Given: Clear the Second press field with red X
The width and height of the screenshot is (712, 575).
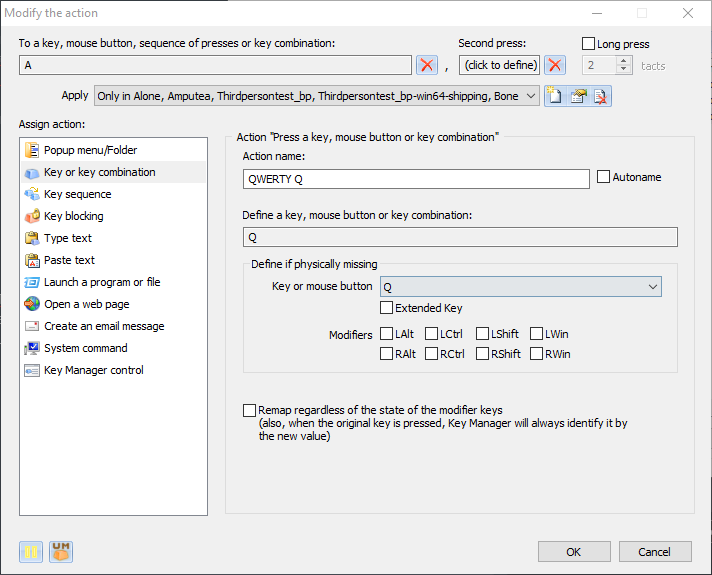Looking at the screenshot, I should click(555, 65).
